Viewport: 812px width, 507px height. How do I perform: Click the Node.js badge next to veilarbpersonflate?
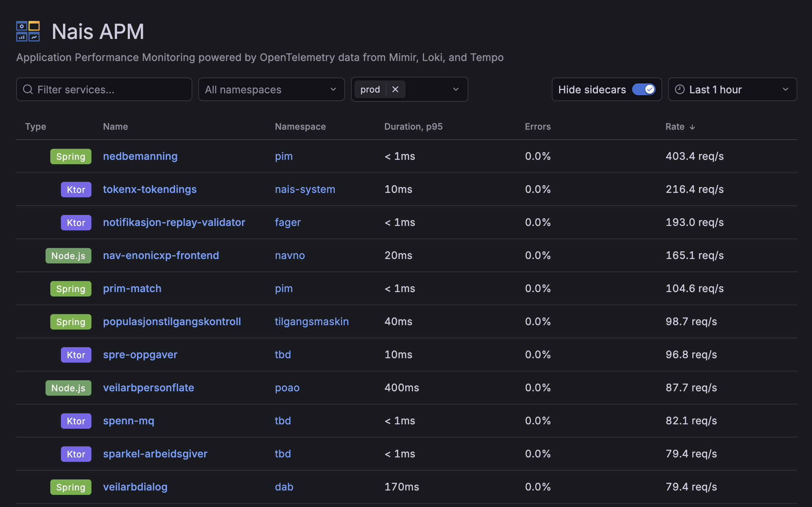point(68,388)
